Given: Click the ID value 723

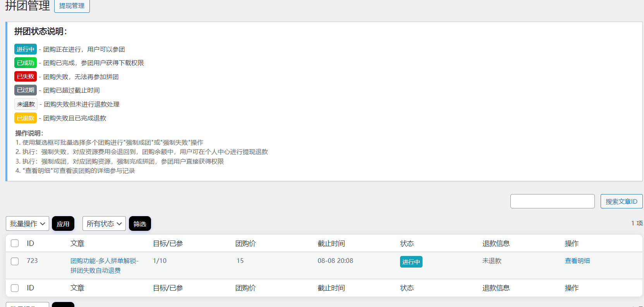Looking at the screenshot, I should coord(32,261).
